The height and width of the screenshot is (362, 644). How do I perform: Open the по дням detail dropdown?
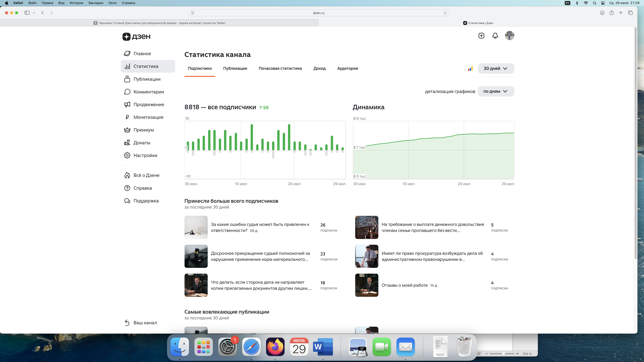click(x=496, y=91)
